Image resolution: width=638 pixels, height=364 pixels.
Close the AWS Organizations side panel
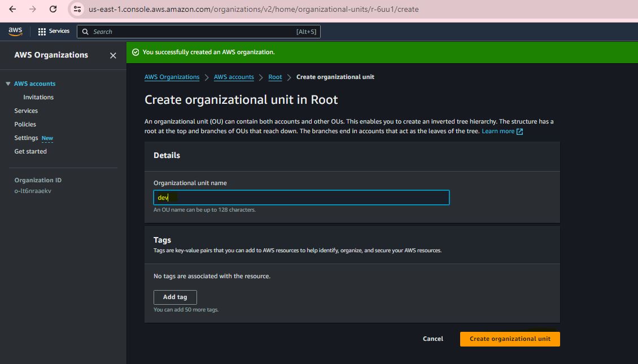[113, 55]
